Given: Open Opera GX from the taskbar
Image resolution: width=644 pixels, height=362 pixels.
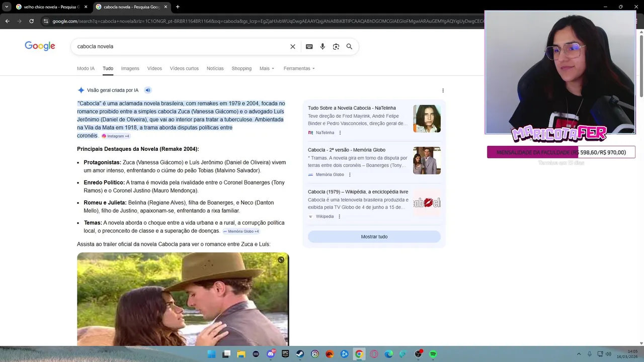Looking at the screenshot, I should 374,354.
